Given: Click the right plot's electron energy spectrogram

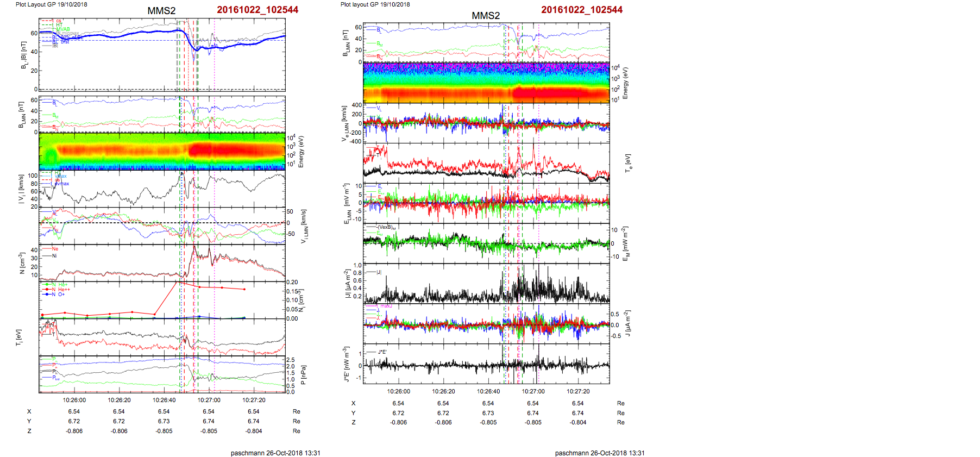Looking at the screenshot, I should click(x=486, y=83).
